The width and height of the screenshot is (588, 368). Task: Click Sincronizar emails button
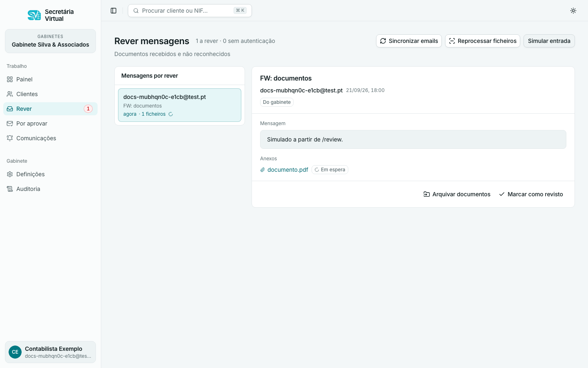(x=409, y=41)
